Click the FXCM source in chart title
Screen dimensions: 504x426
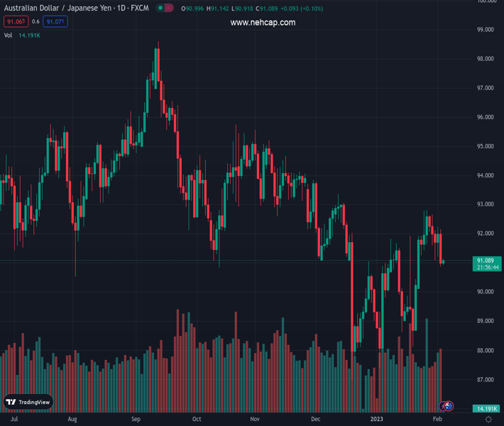[x=138, y=9]
